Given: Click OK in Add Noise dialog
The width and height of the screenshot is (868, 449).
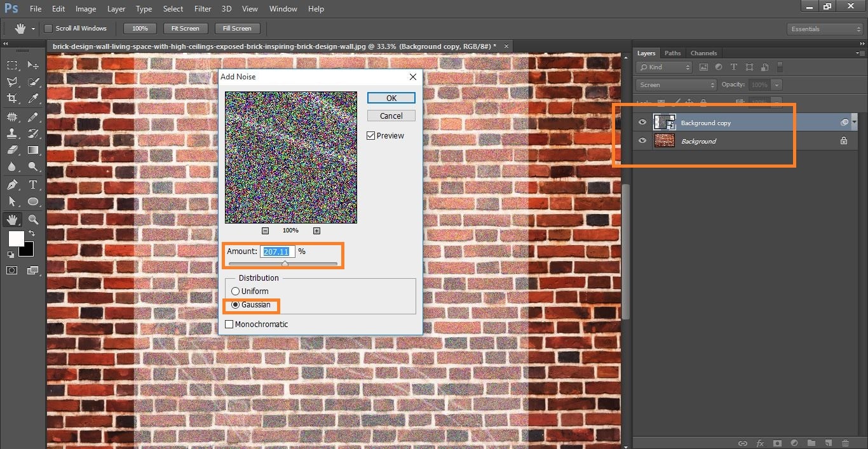Looking at the screenshot, I should [391, 98].
